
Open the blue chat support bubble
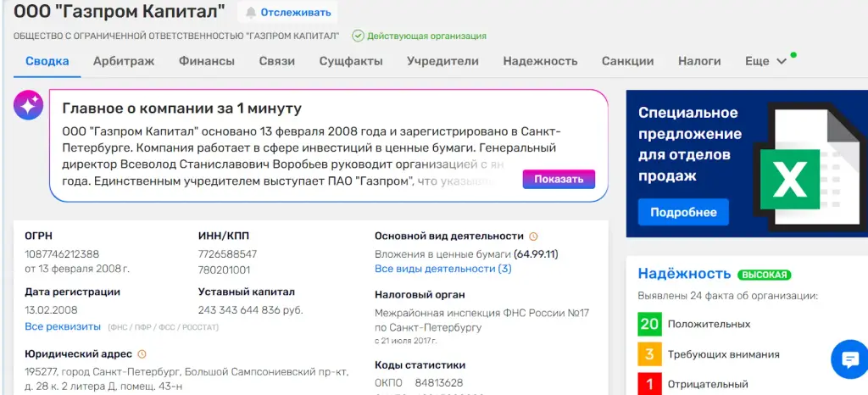(849, 359)
